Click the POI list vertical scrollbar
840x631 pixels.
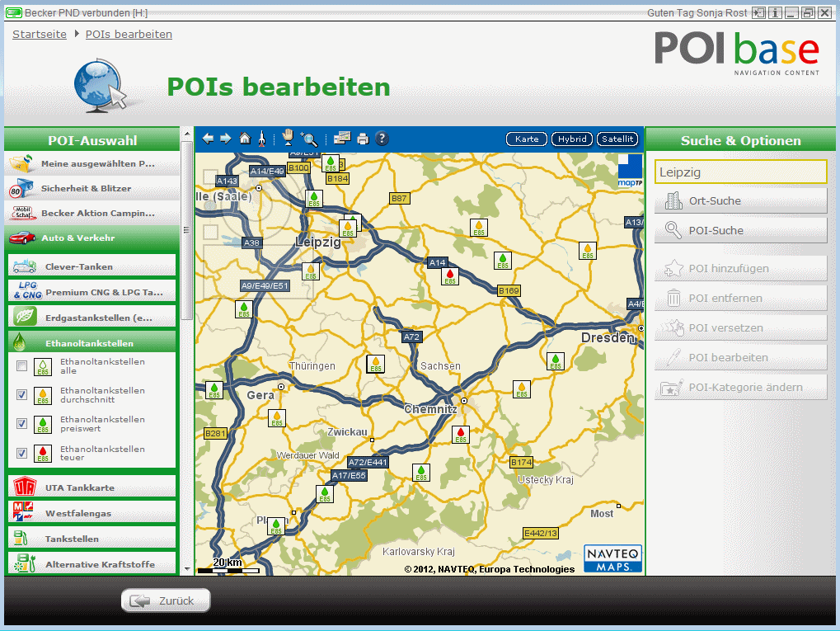[187, 231]
